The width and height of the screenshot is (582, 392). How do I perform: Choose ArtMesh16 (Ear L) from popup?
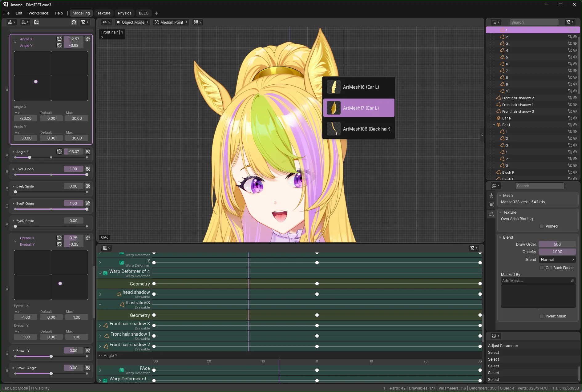[359, 87]
